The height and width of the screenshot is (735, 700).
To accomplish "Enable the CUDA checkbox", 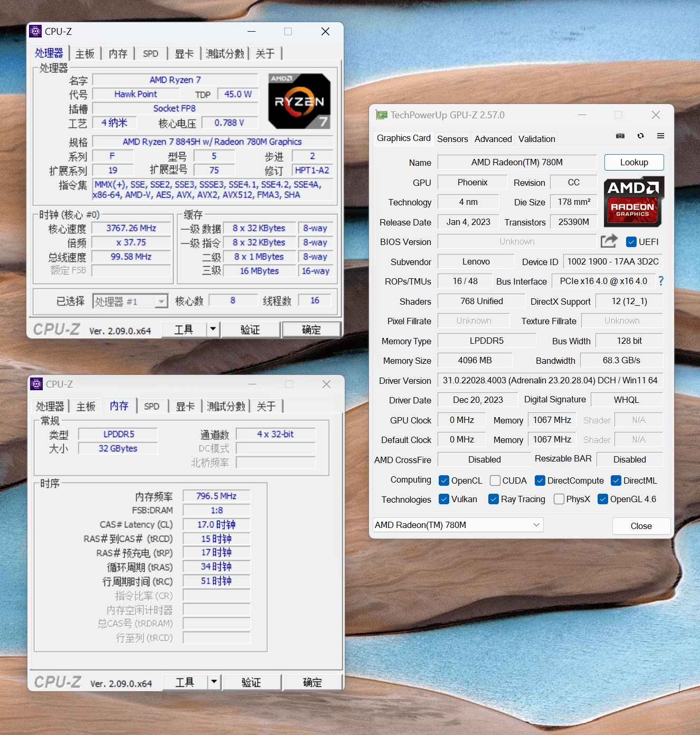I will click(x=495, y=480).
